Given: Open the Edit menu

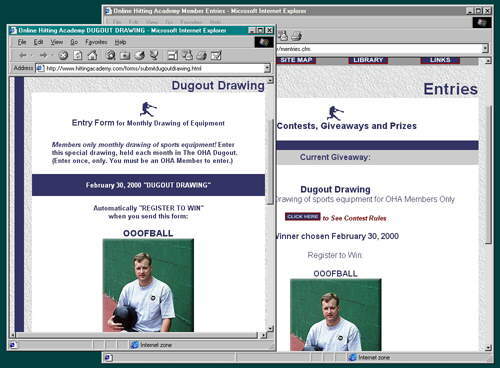Looking at the screenshot, I should (x=38, y=42).
